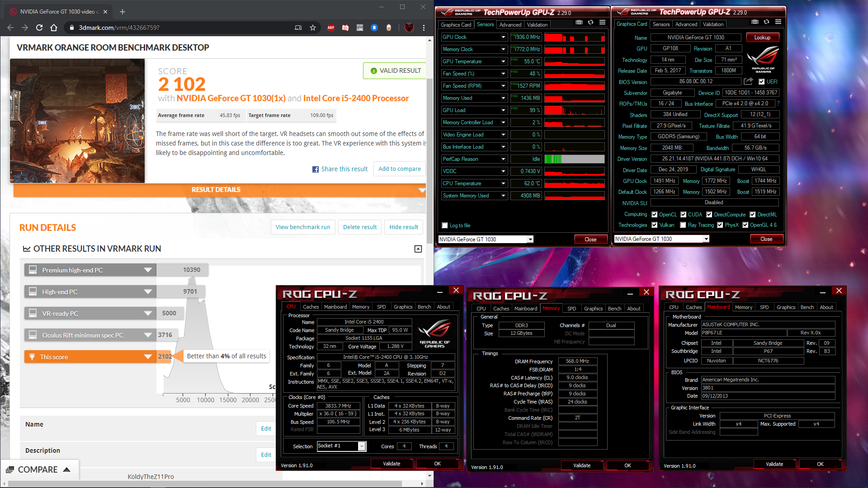Open the GPU Temperature sensor dropdown
The image size is (868, 488).
pyautogui.click(x=503, y=61)
